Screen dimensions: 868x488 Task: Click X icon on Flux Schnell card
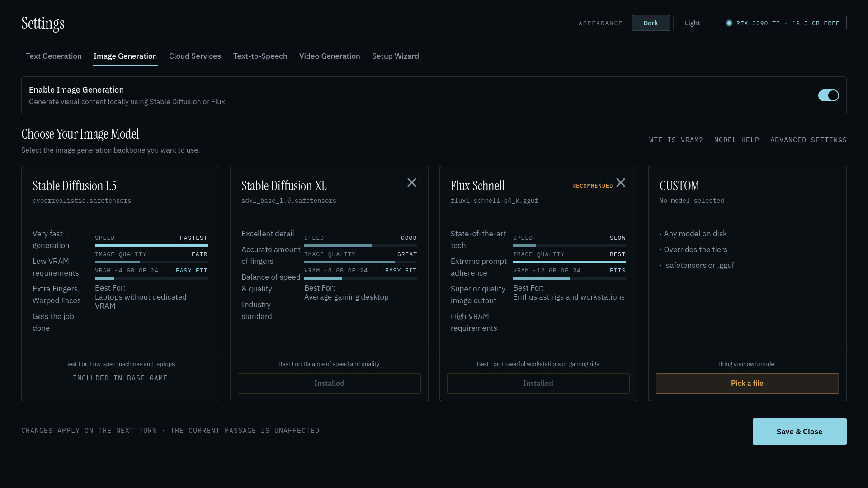pyautogui.click(x=621, y=183)
